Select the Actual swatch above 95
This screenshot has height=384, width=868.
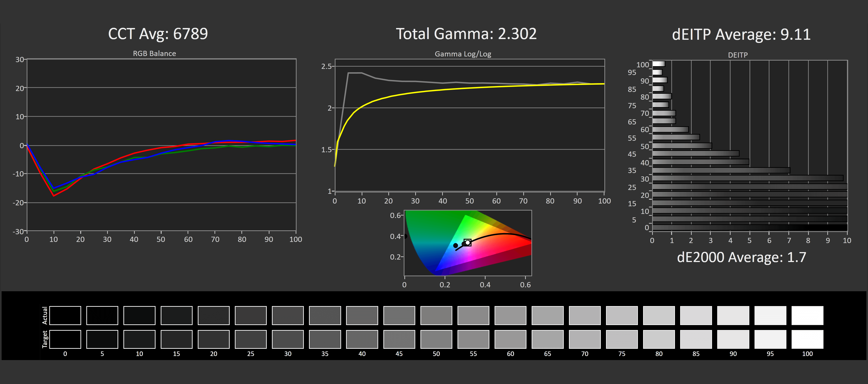tap(770, 315)
